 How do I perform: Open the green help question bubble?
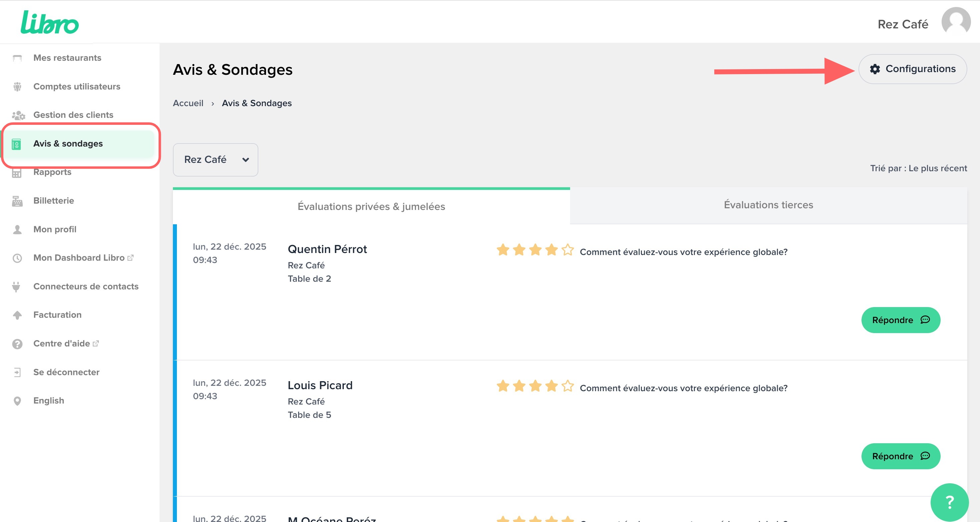[949, 502]
